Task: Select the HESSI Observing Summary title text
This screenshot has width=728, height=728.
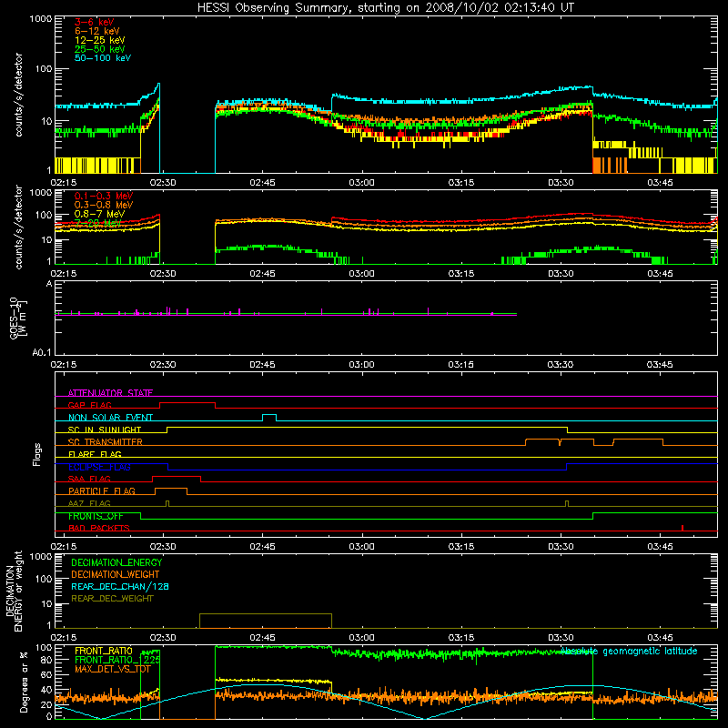Action: click(385, 8)
